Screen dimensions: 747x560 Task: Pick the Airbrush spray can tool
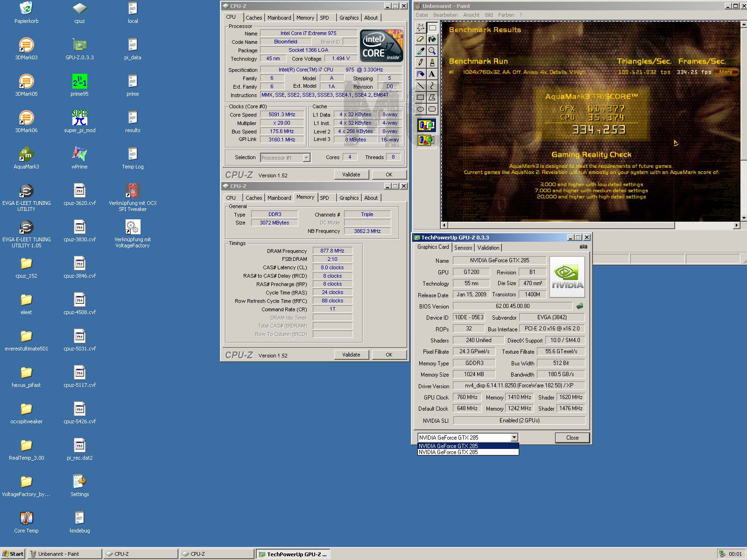click(421, 74)
